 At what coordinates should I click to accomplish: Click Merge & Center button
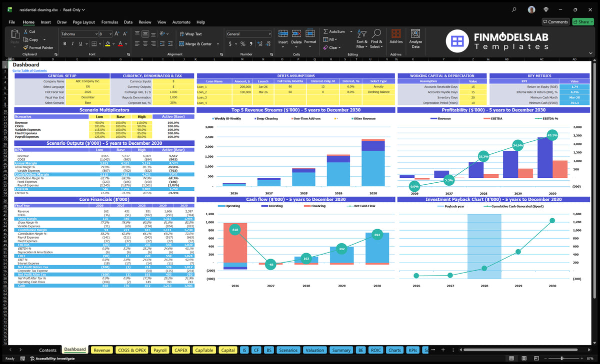click(x=195, y=44)
